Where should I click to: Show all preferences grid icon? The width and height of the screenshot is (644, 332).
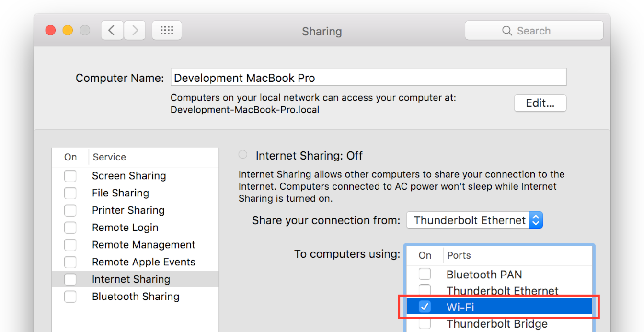tap(167, 31)
